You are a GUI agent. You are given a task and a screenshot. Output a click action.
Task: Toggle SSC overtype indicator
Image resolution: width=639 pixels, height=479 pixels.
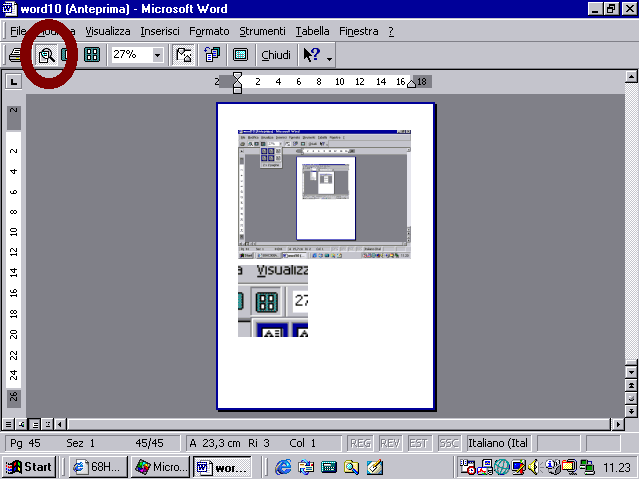click(448, 443)
